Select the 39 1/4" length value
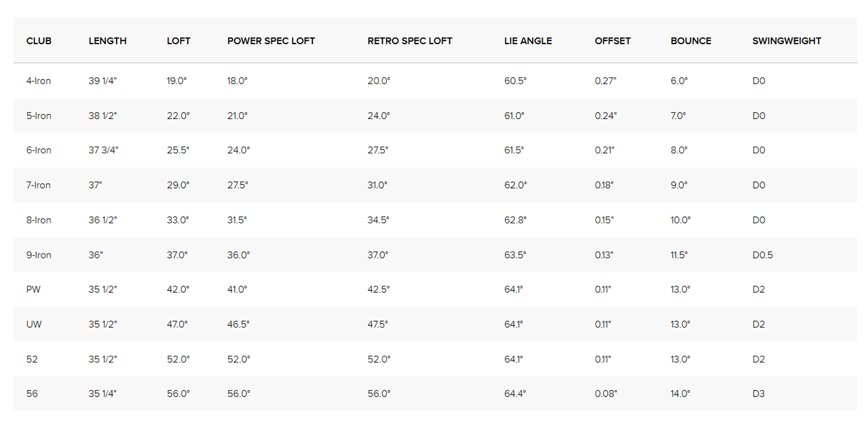 click(103, 81)
